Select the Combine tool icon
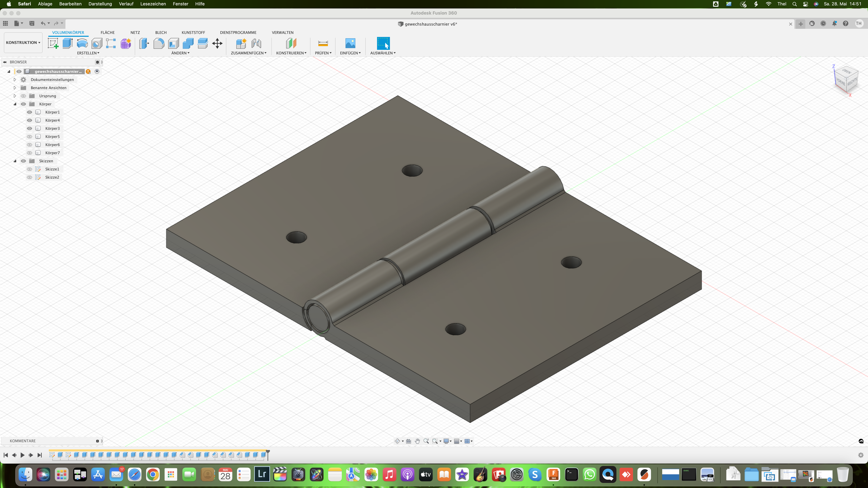The height and width of the screenshot is (488, 868). coord(188,43)
